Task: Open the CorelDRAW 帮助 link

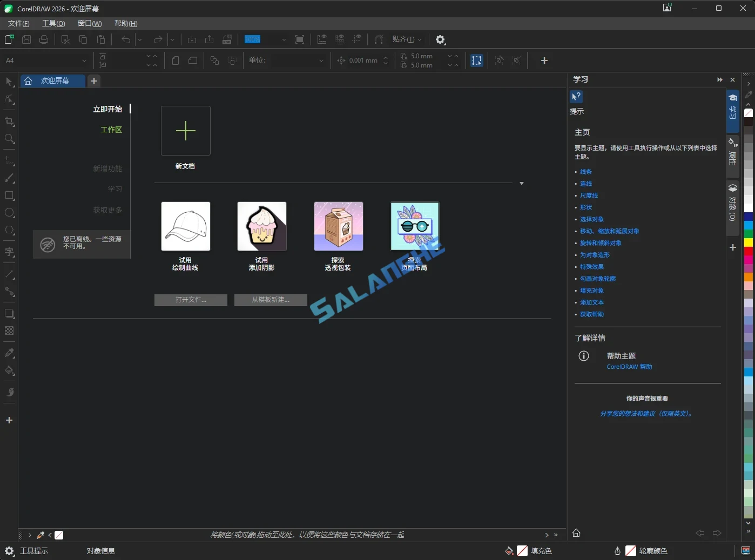Action: click(629, 367)
